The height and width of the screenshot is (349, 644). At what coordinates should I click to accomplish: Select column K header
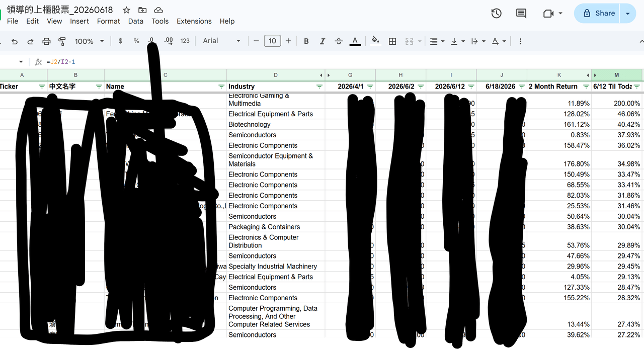(x=559, y=75)
